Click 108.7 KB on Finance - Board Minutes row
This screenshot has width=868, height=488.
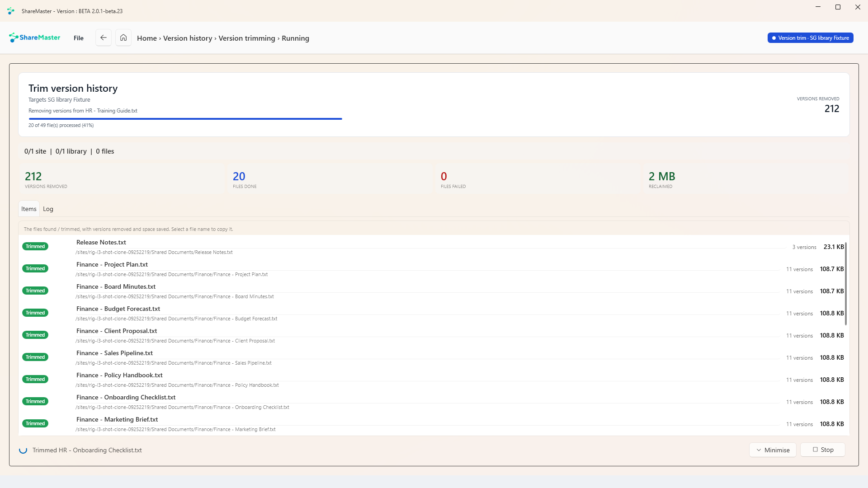(x=832, y=291)
